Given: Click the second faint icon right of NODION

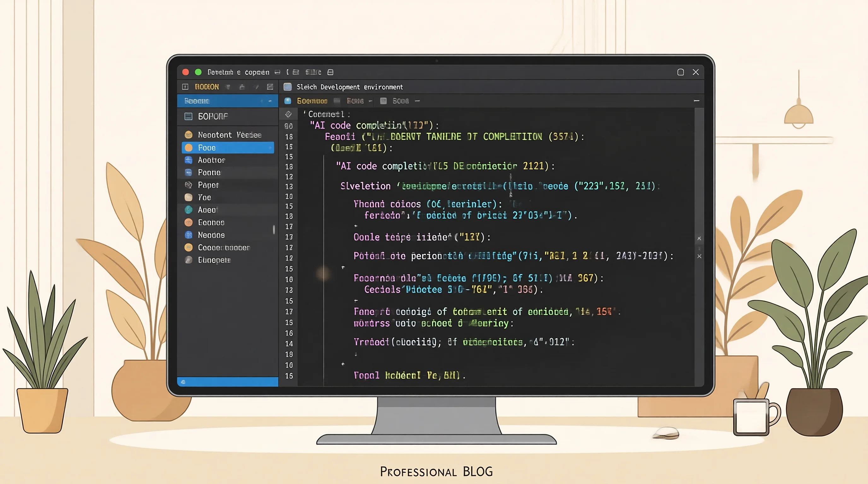Looking at the screenshot, I should click(x=242, y=87).
